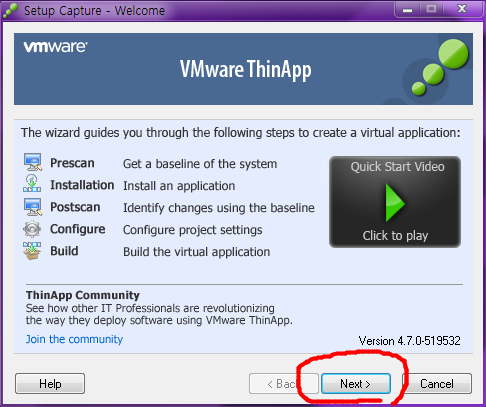Click the Postscan label

point(75,207)
